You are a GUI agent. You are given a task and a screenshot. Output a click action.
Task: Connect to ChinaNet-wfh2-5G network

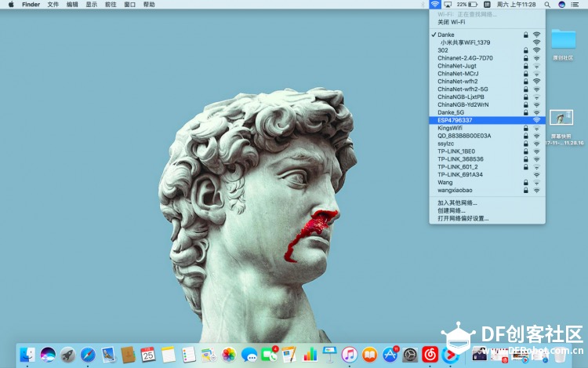(487, 89)
